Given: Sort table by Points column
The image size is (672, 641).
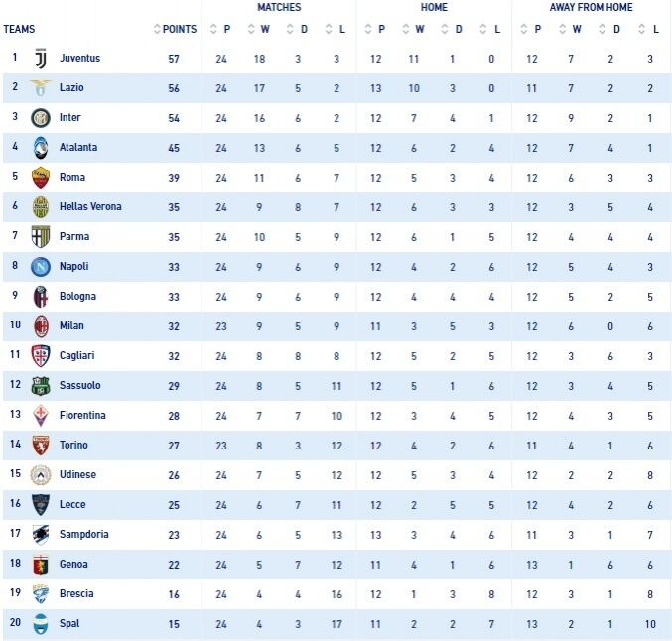Looking at the screenshot, I should pyautogui.click(x=175, y=29).
